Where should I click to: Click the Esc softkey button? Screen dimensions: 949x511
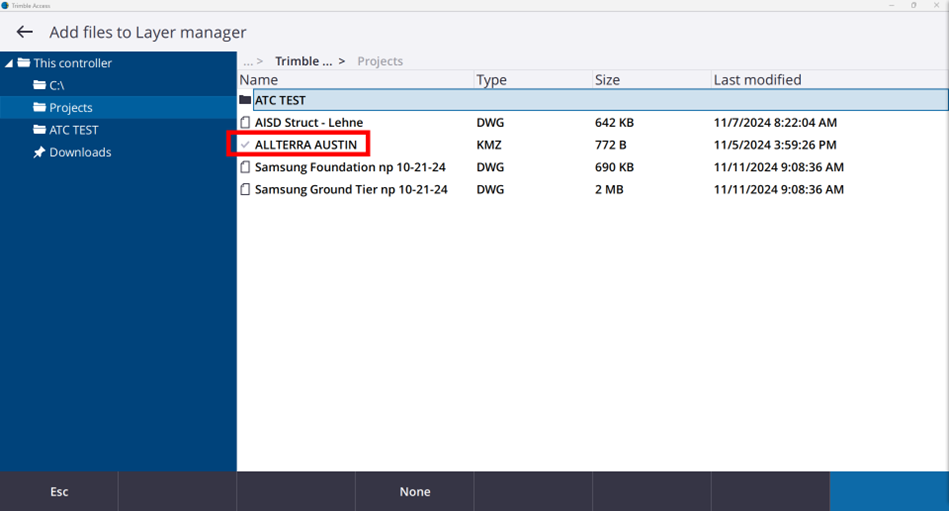coord(59,492)
